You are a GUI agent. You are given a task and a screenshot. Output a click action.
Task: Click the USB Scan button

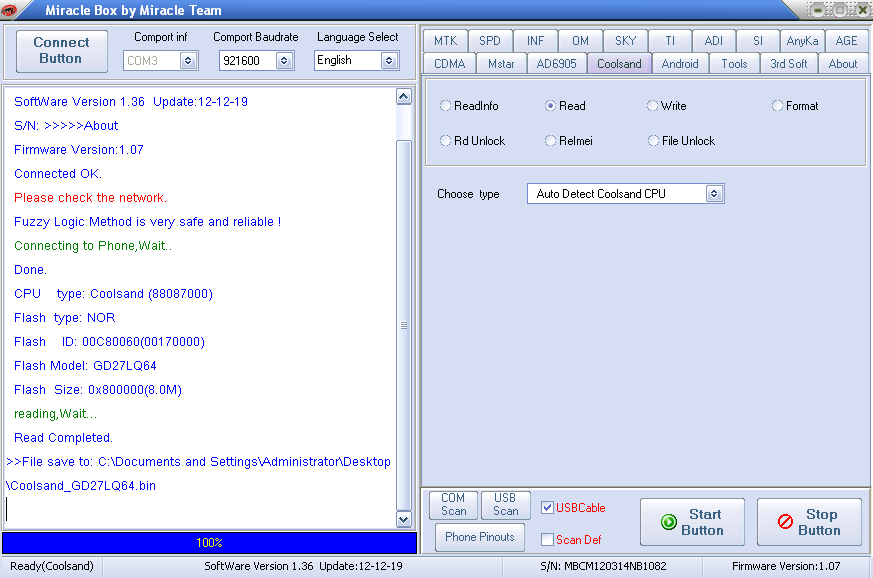[x=506, y=504]
